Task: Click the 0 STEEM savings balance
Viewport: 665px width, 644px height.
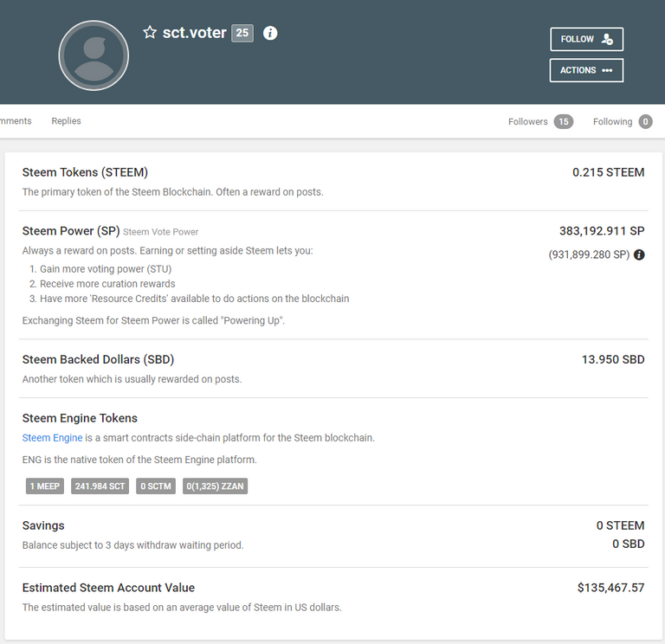Action: (x=620, y=525)
